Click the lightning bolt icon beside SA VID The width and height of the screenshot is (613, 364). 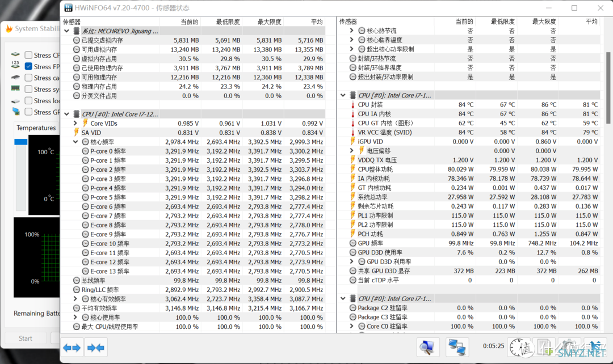click(x=76, y=133)
